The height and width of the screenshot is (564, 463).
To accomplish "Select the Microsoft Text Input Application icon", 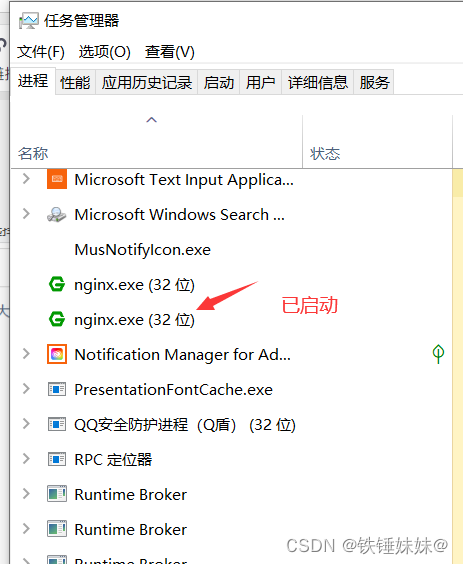I will pyautogui.click(x=57, y=179).
